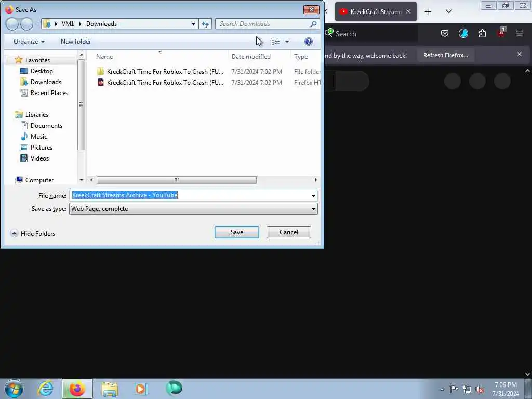Viewport: 532px width, 399px height.
Task: Open the taskbar clock 7:06 PM
Action: 506,389
